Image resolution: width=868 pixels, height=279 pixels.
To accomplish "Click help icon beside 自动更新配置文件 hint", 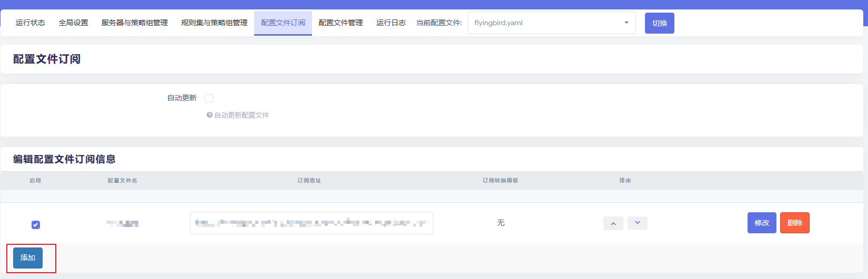I will 209,115.
